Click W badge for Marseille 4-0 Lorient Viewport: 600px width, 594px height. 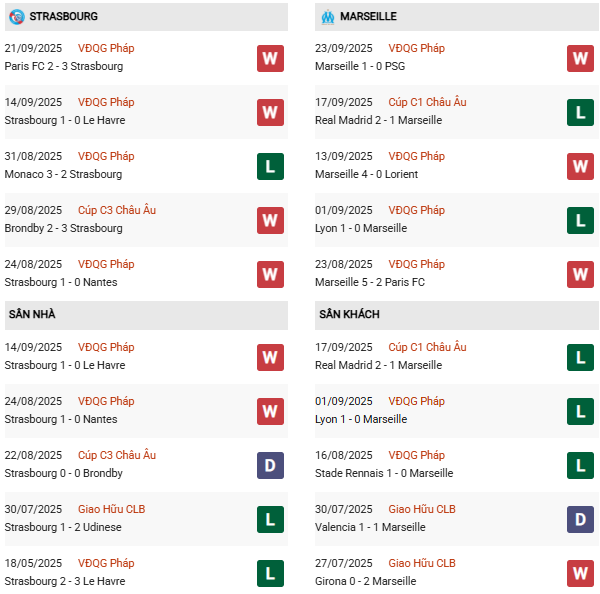(580, 166)
